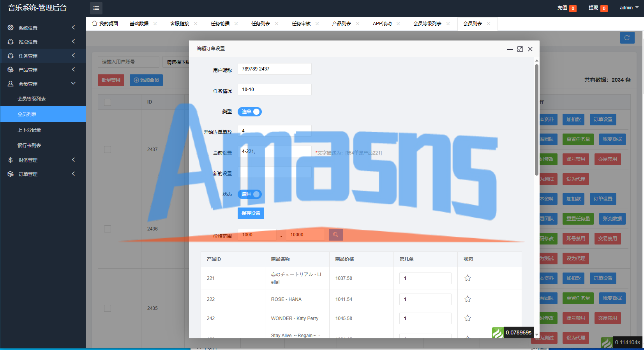
Task: Switch to the 任务列表 tab
Action: [261, 24]
